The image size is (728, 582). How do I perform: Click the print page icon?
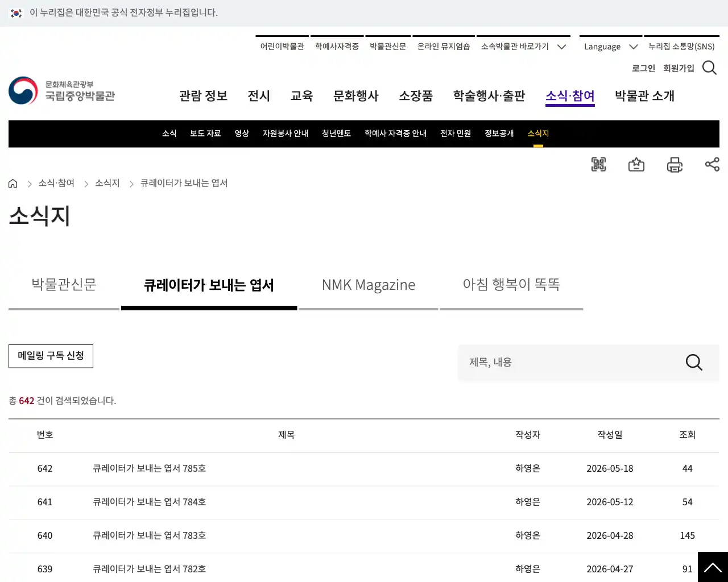pyautogui.click(x=675, y=165)
